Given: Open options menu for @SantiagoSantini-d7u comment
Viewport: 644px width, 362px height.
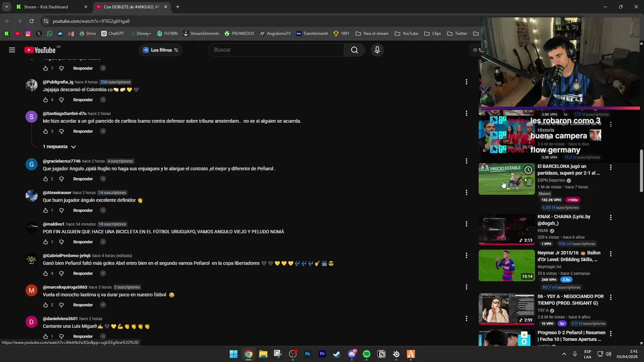Looking at the screenshot, I should (466, 114).
